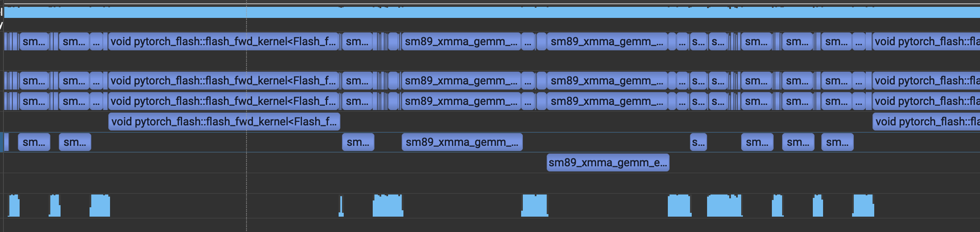Viewport: 980px width, 232px height.
Task: Select the wide sm89_xmma_gemm block in the fifth row
Action: (x=462, y=142)
